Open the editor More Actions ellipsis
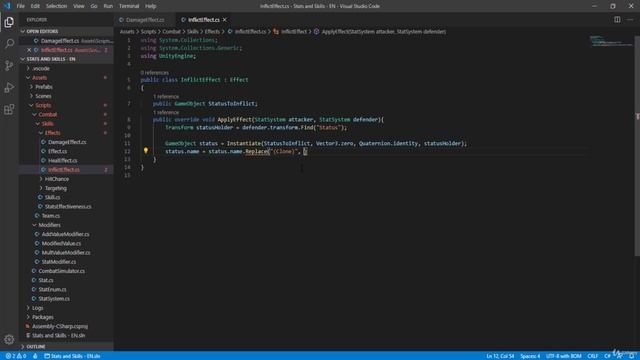 tap(630, 20)
